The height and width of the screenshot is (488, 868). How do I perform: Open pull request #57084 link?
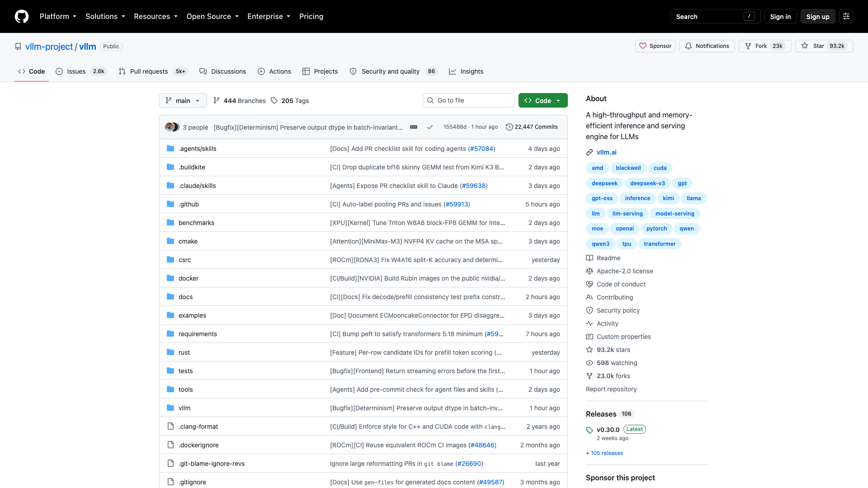tap(481, 149)
